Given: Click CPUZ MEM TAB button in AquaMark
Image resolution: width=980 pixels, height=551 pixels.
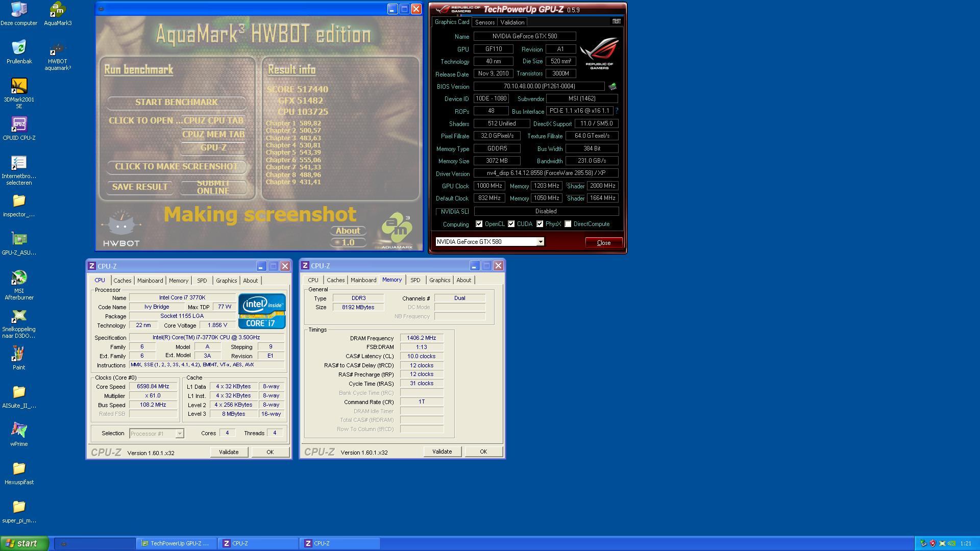Looking at the screenshot, I should point(213,134).
